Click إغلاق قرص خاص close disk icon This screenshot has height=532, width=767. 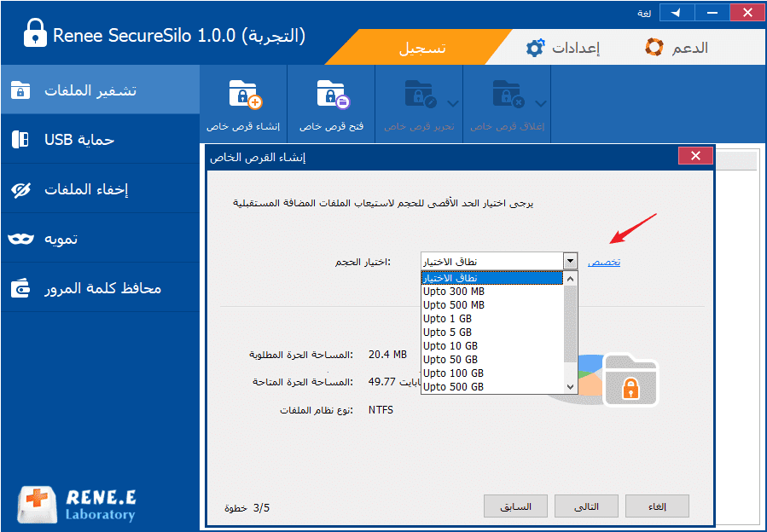pyautogui.click(x=508, y=95)
